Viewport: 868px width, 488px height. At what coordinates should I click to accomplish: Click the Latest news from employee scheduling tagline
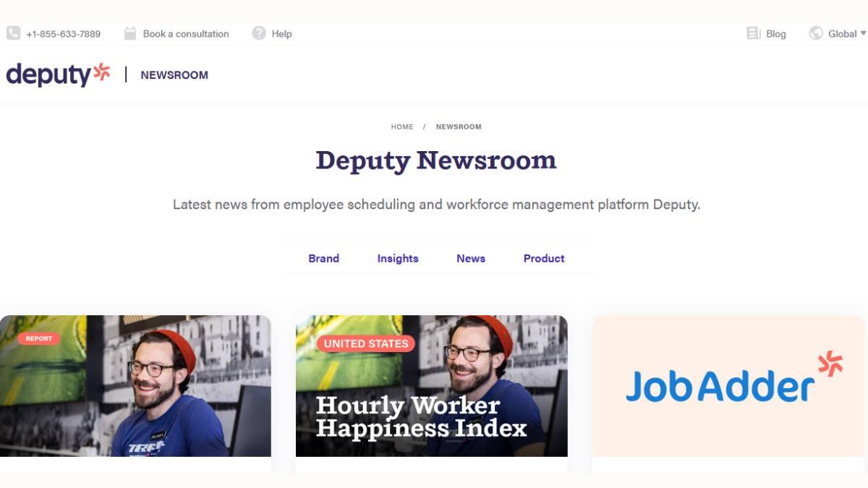click(436, 205)
